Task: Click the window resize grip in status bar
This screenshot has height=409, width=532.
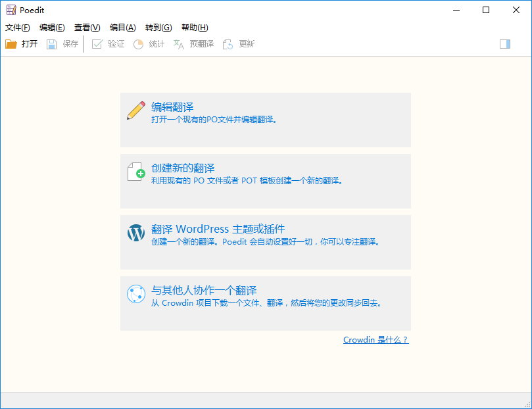Action: pos(527,404)
